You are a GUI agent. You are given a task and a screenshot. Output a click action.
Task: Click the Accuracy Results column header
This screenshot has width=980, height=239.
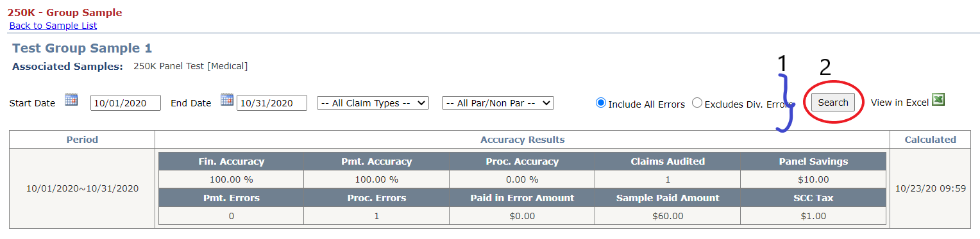[x=522, y=140]
